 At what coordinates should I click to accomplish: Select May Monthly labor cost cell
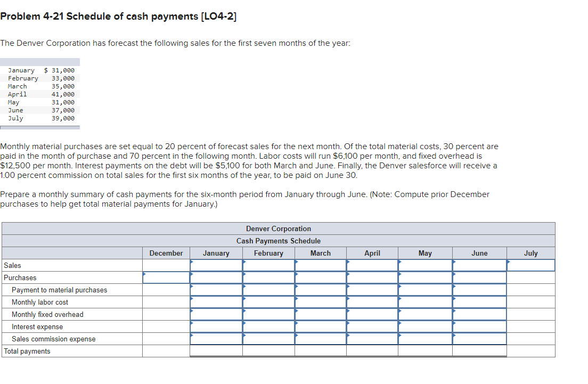click(x=425, y=302)
